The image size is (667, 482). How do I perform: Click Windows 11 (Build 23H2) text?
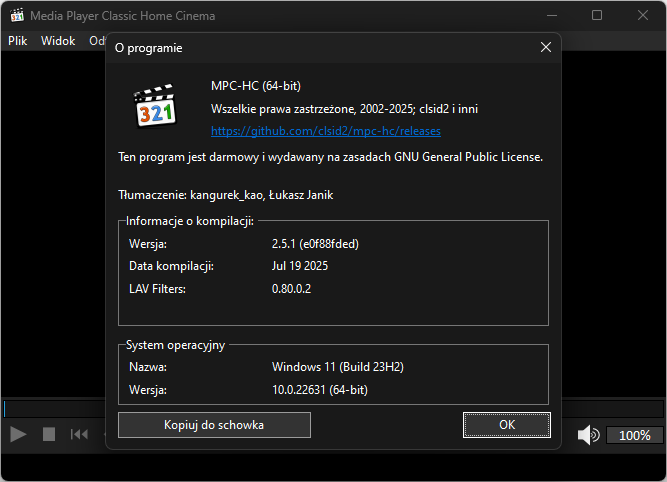[338, 367]
